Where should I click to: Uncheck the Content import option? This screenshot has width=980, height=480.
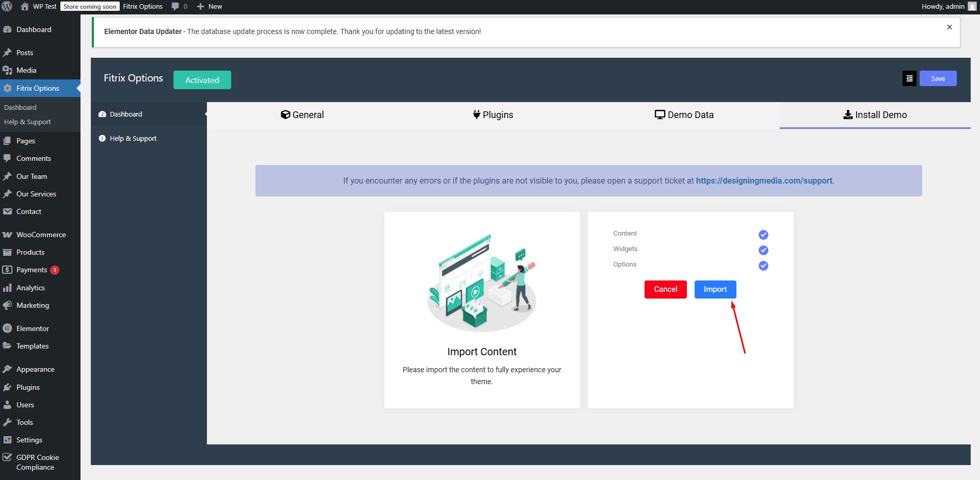point(763,235)
